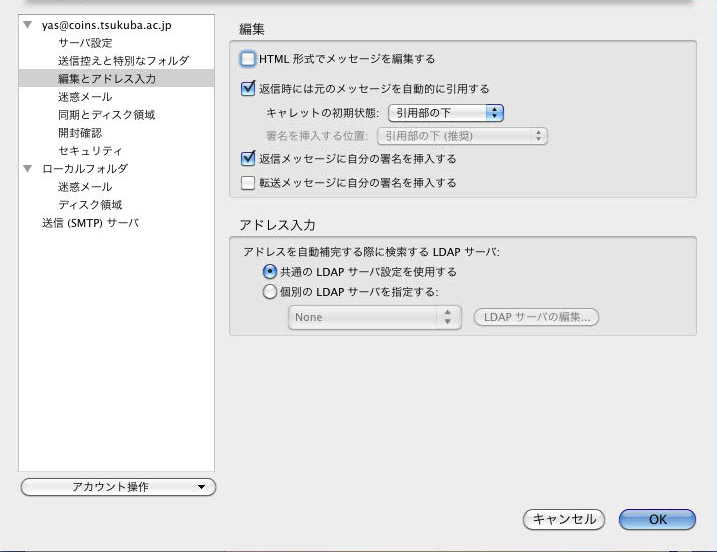
Task: Click the アドレスを自動補完する際に検索する LDAP サーバ label
Action: pyautogui.click(x=371, y=252)
